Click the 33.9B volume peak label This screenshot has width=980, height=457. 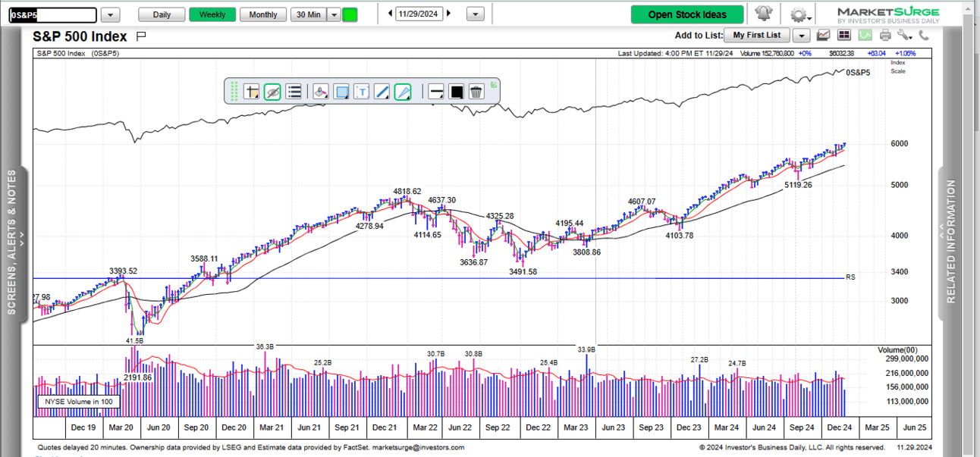tap(586, 349)
